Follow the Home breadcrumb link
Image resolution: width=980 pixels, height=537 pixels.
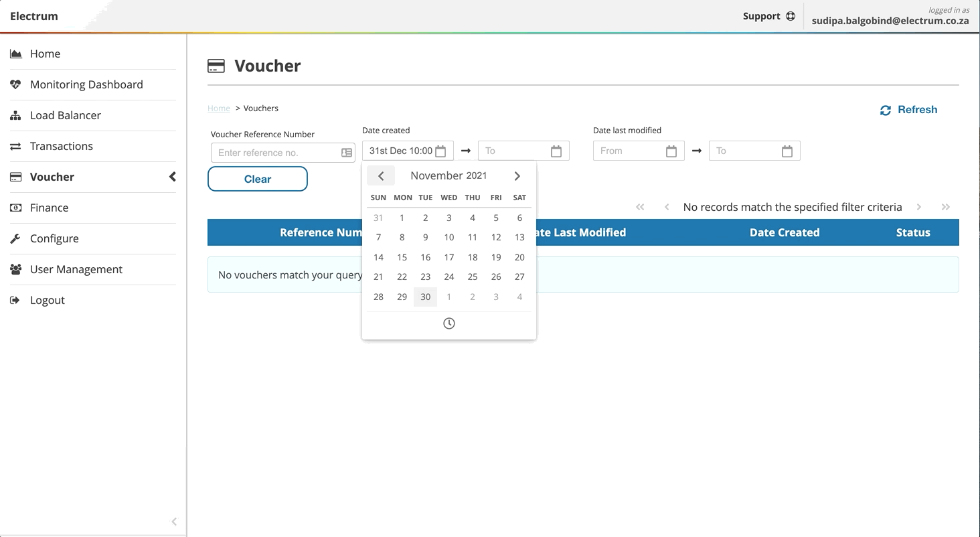218,108
